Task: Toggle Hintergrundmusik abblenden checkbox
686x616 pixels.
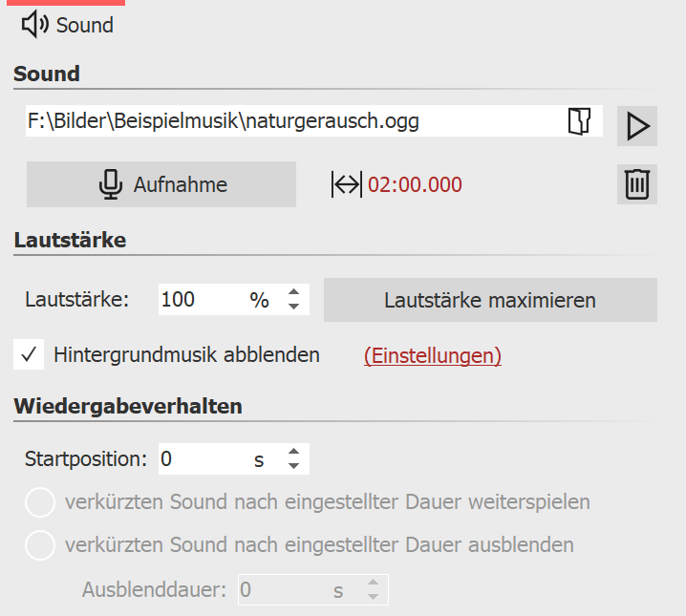Action: (29, 354)
